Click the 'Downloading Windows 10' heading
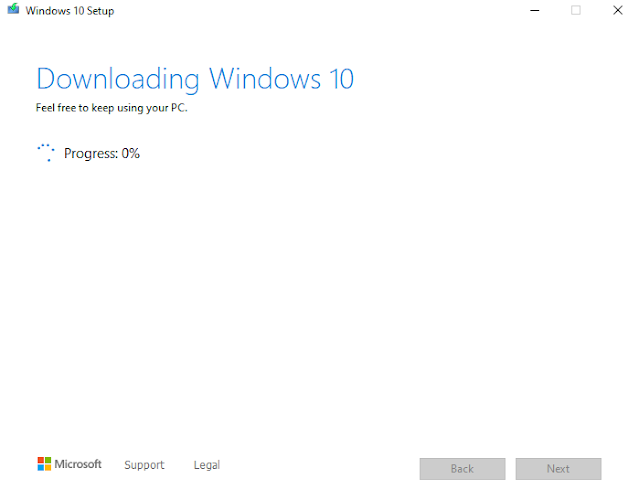 [x=195, y=79]
